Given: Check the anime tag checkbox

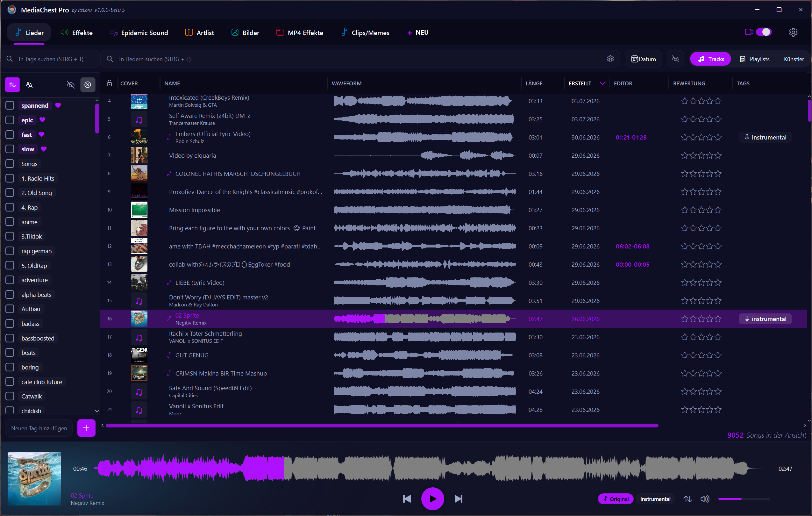Looking at the screenshot, I should 10,222.
